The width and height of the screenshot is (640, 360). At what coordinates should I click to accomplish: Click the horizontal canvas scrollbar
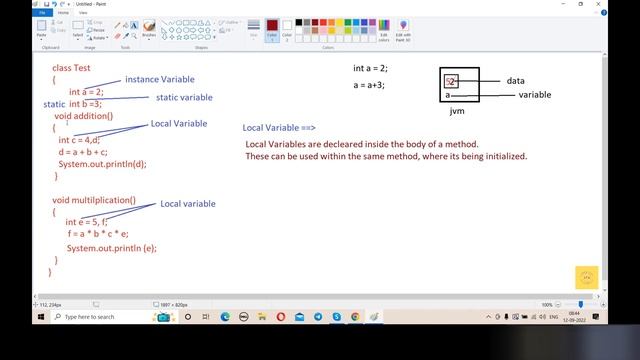tap(315, 296)
